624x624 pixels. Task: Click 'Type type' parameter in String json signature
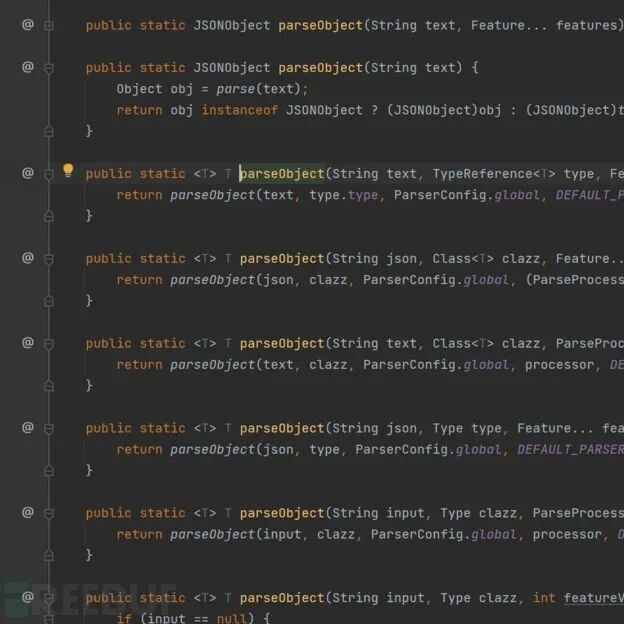tap(467, 428)
